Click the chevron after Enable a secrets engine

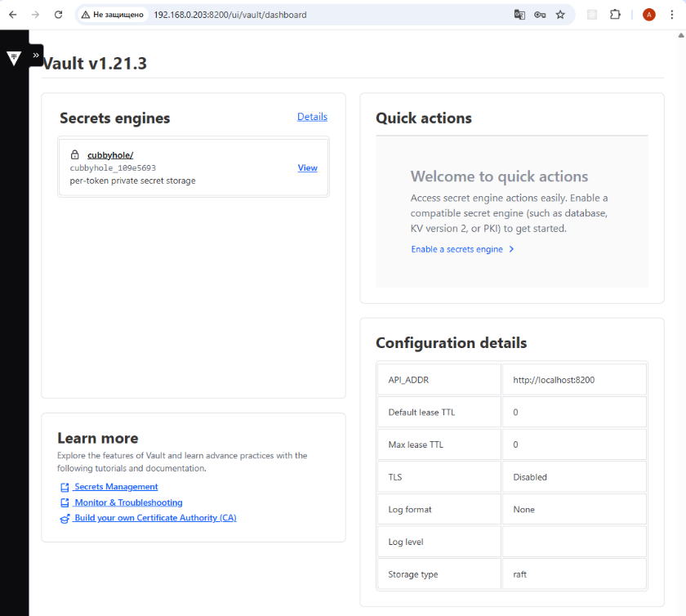[511, 249]
